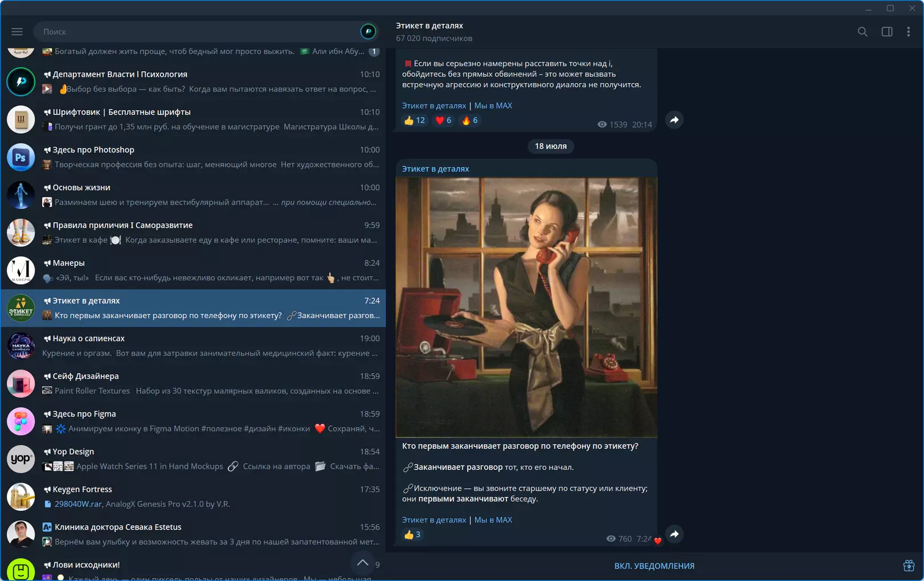
Task: Select the Наука о сапиенсах chat
Action: [x=193, y=346]
